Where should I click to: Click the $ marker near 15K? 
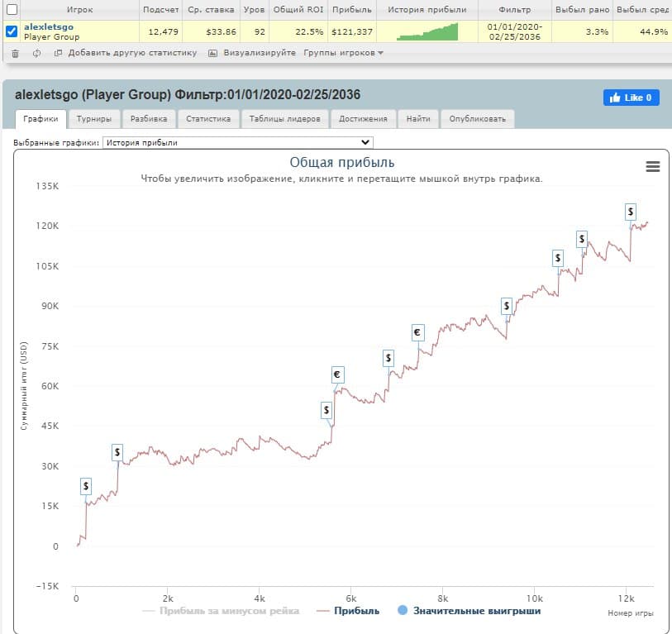(86, 486)
